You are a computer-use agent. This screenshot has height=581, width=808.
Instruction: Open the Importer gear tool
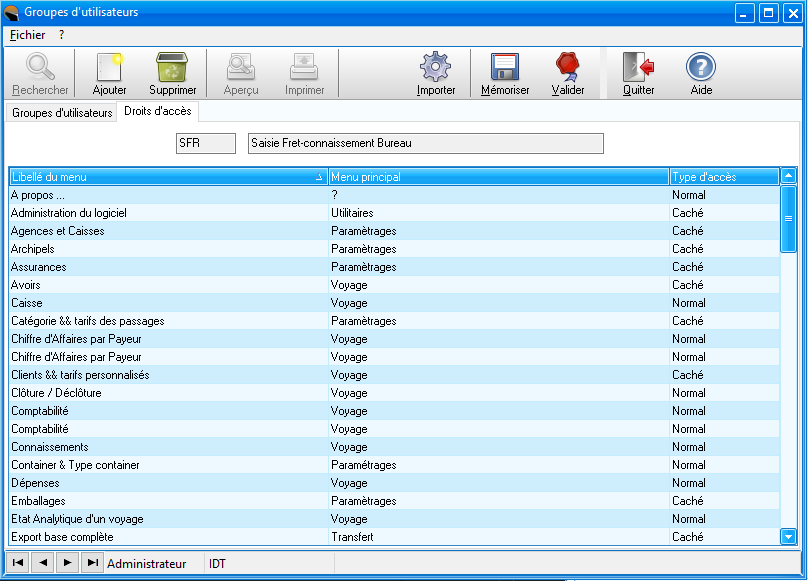click(436, 69)
